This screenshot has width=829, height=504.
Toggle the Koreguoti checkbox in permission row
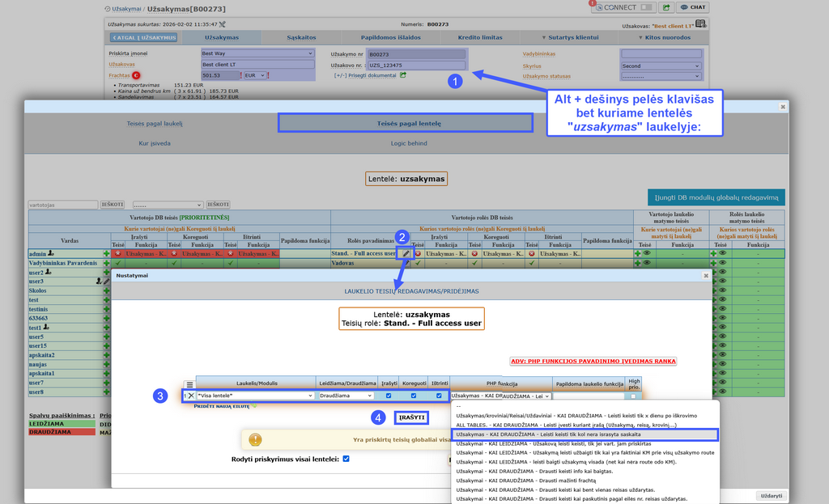pos(414,396)
